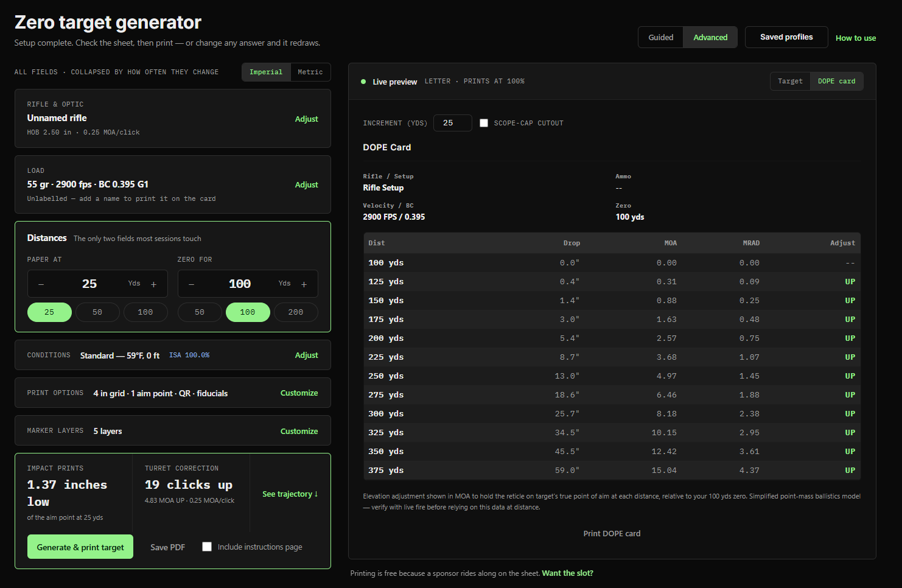
Task: Select the 25 yds Paper At preset
Action: click(49, 312)
